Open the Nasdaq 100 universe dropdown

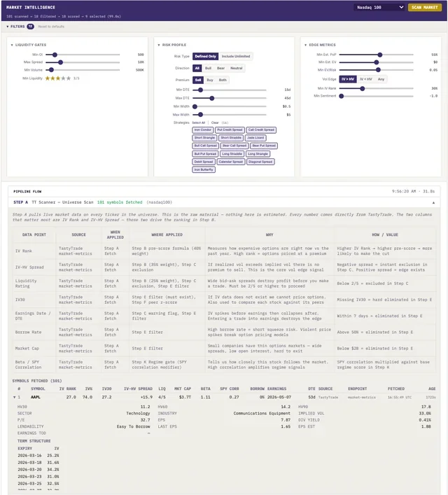coord(379,7)
